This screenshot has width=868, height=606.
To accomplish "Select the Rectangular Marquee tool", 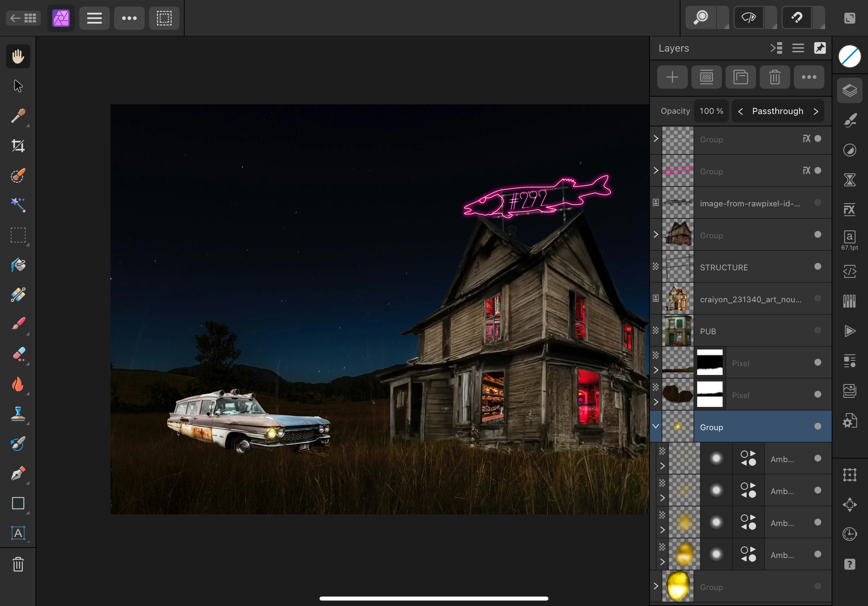I will pyautogui.click(x=18, y=235).
